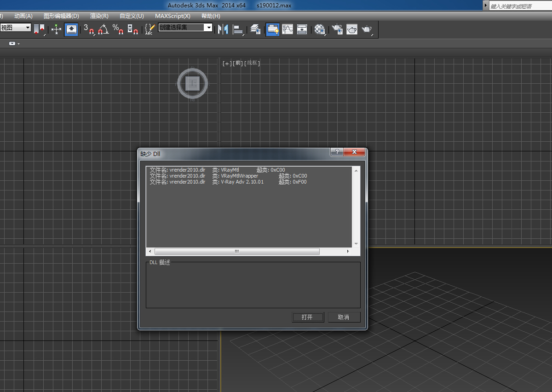The image size is (552, 392).
Task: Click the help ? button of 缺少 Dll dialog
Action: click(x=337, y=152)
